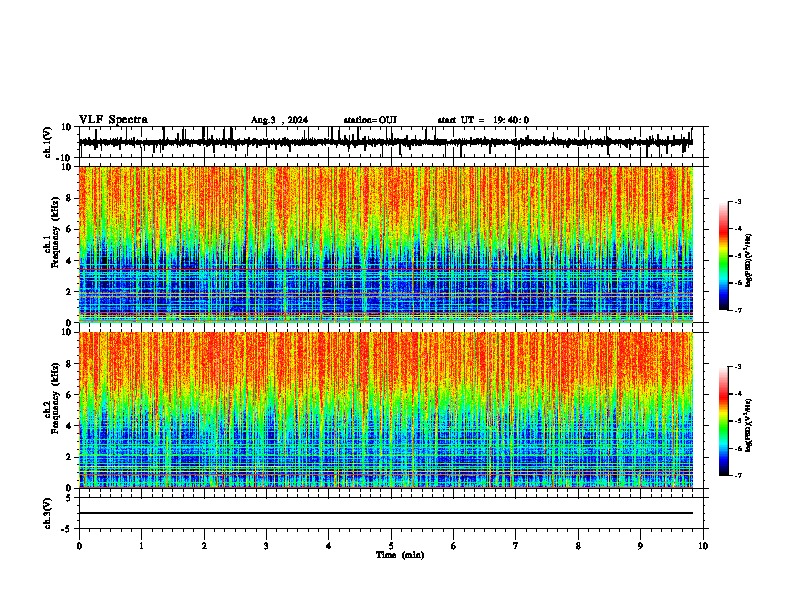Click inside the ch.2 spectrogram panel
The width and height of the screenshot is (792, 612).
pyautogui.click(x=385, y=410)
